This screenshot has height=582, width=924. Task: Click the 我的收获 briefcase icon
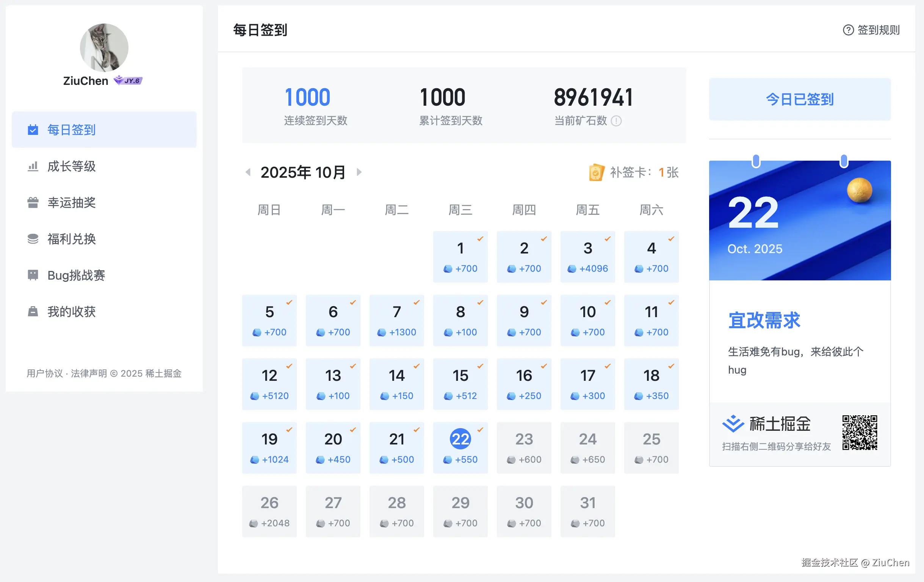[x=33, y=311]
